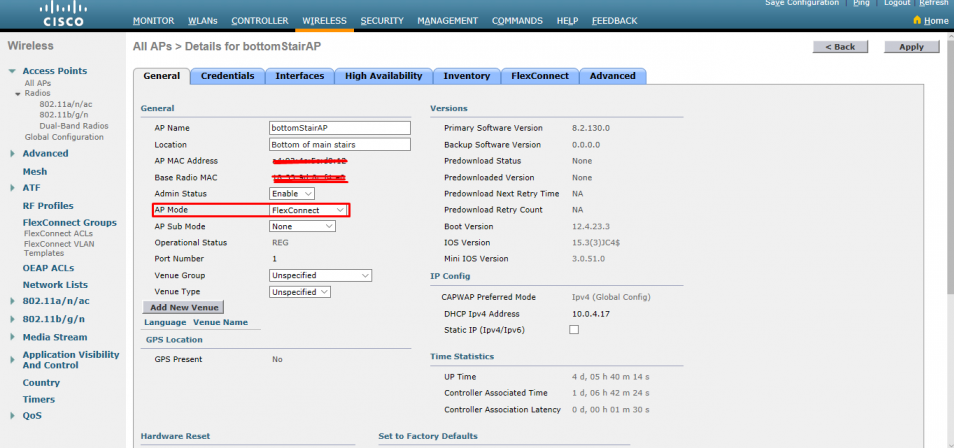Image resolution: width=954 pixels, height=448 pixels.
Task: Expand the QoS sidebar arrow
Action: point(12,416)
